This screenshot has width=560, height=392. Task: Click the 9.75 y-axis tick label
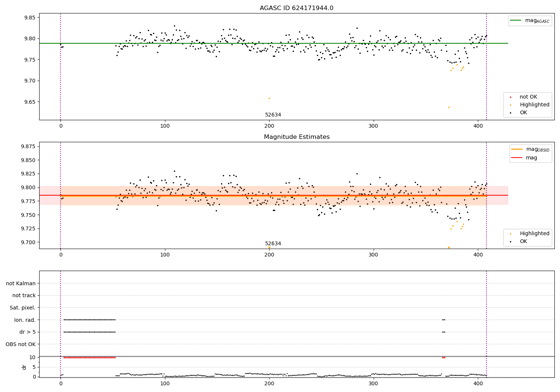tap(30, 60)
